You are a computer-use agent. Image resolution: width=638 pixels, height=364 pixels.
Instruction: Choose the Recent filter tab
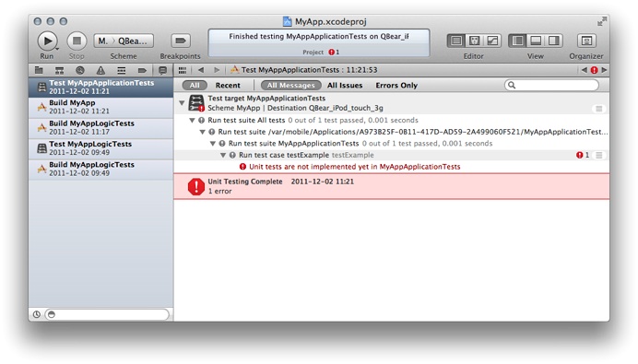click(x=228, y=85)
